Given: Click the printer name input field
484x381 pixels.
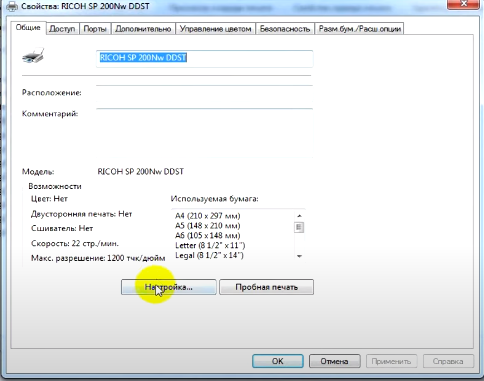Looking at the screenshot, I should tap(204, 58).
